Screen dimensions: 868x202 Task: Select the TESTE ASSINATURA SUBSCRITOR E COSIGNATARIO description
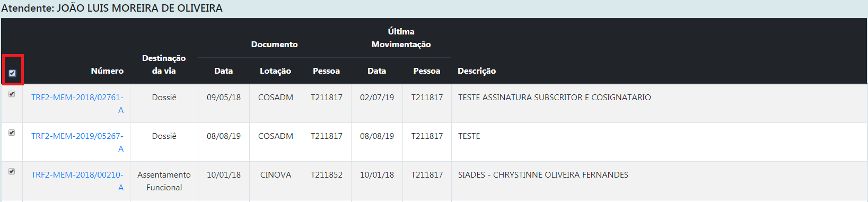555,97
